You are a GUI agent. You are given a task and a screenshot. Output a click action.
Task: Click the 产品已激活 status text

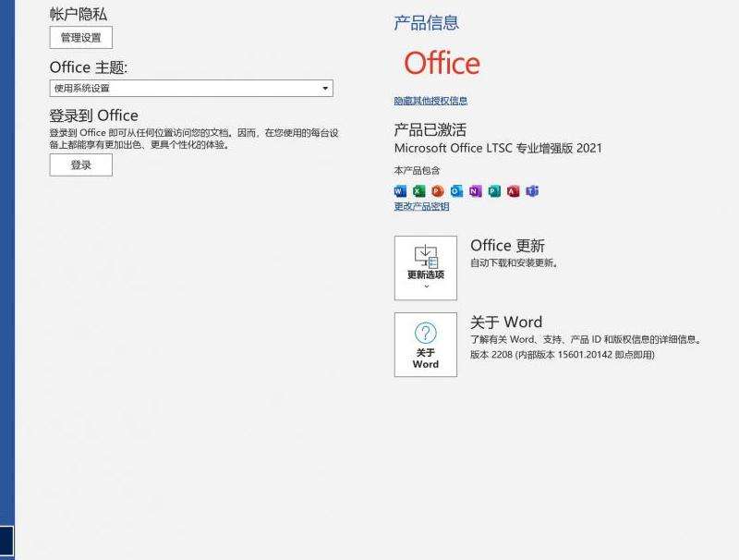click(430, 129)
